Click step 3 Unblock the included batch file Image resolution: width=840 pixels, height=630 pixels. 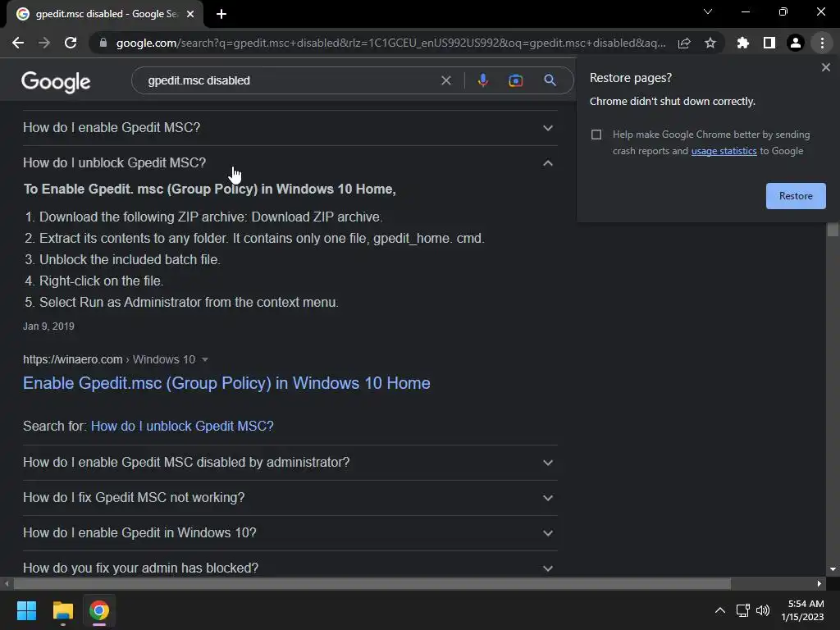(x=130, y=260)
